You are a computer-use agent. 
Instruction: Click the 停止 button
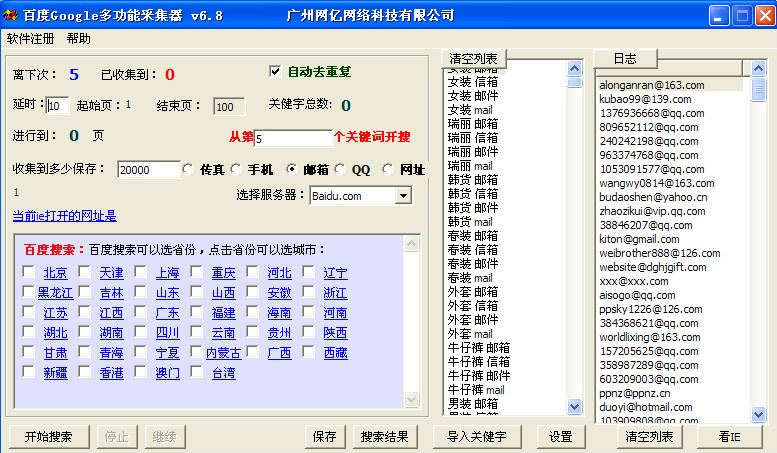pyautogui.click(x=116, y=437)
